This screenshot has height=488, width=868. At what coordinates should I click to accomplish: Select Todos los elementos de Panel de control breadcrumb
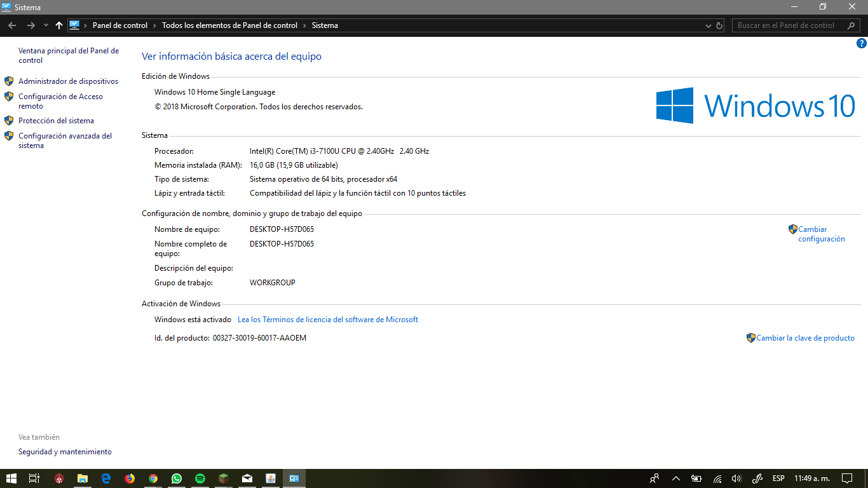[229, 25]
